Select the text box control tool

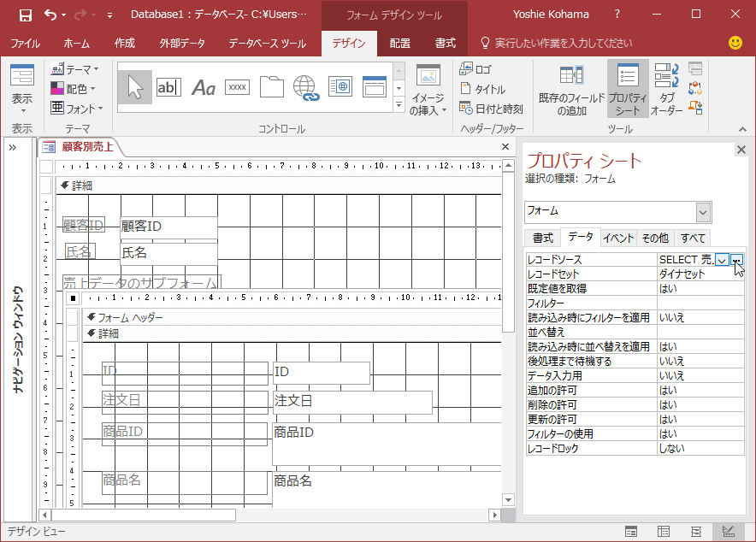[168, 86]
